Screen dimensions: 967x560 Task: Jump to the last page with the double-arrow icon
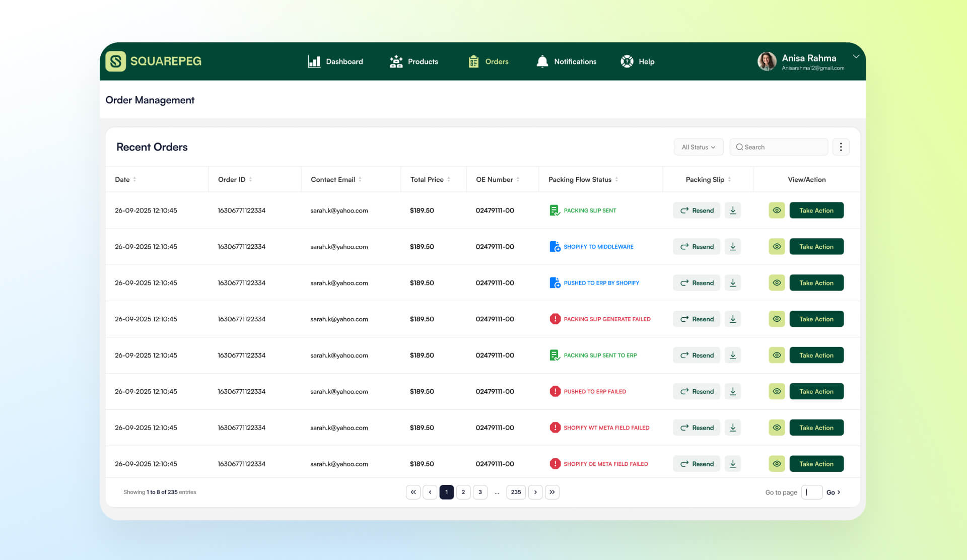552,492
